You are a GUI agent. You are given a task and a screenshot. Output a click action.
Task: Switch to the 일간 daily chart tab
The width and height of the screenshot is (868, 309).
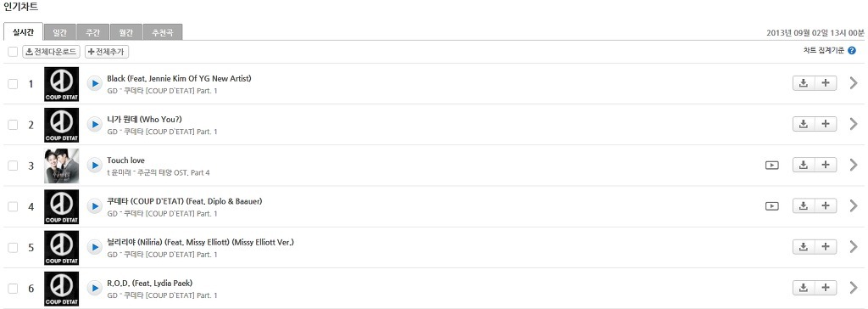tap(60, 33)
